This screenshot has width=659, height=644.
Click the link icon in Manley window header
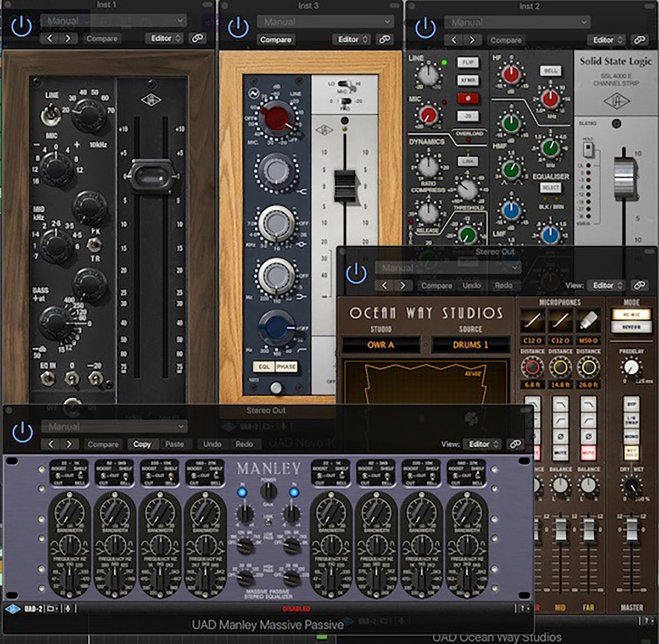[515, 443]
